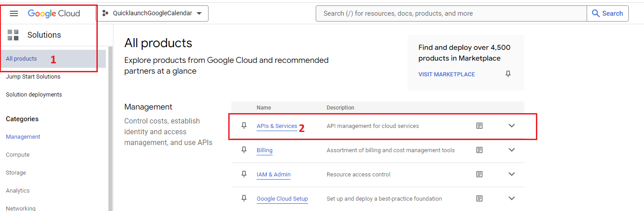Click the Google Cloud logo
Image resolution: width=644 pixels, height=211 pixels.
(x=54, y=13)
